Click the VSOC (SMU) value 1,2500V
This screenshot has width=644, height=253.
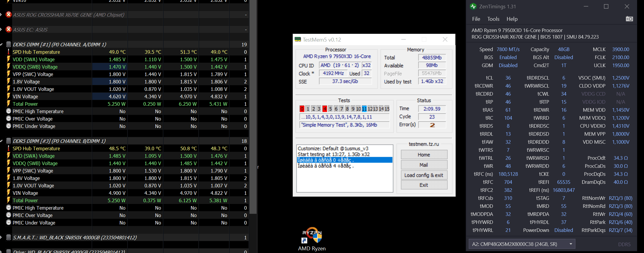coord(621,78)
